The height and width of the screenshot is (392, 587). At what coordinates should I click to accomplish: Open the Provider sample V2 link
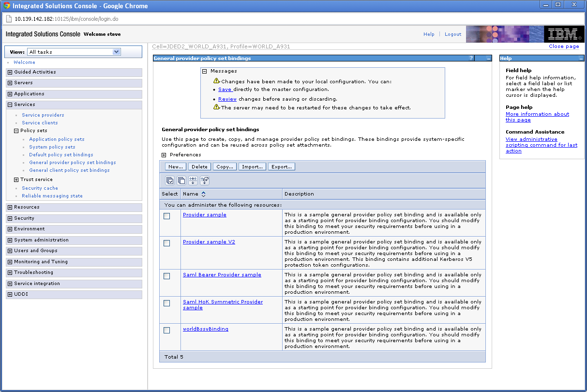point(209,242)
